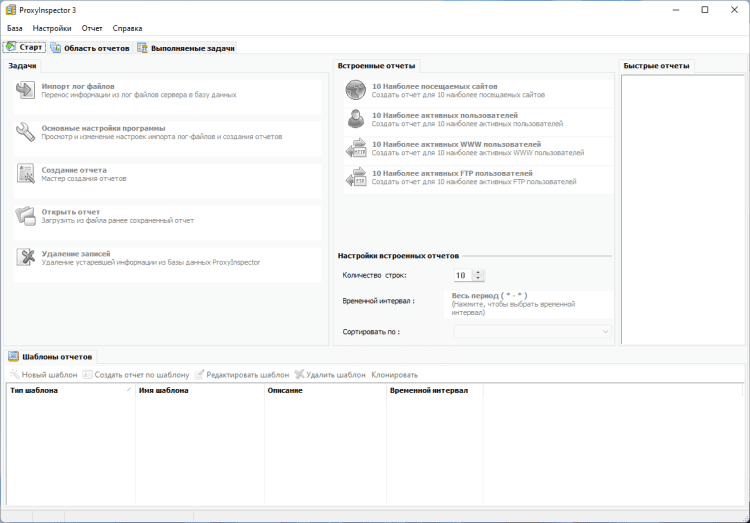Run 10 Наиболее активных WWW пользователей report

coord(478,151)
